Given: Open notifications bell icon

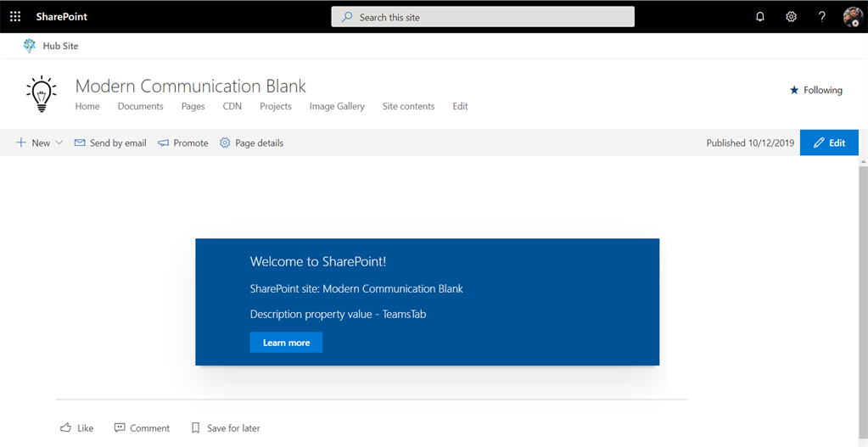Looking at the screenshot, I should click(760, 17).
